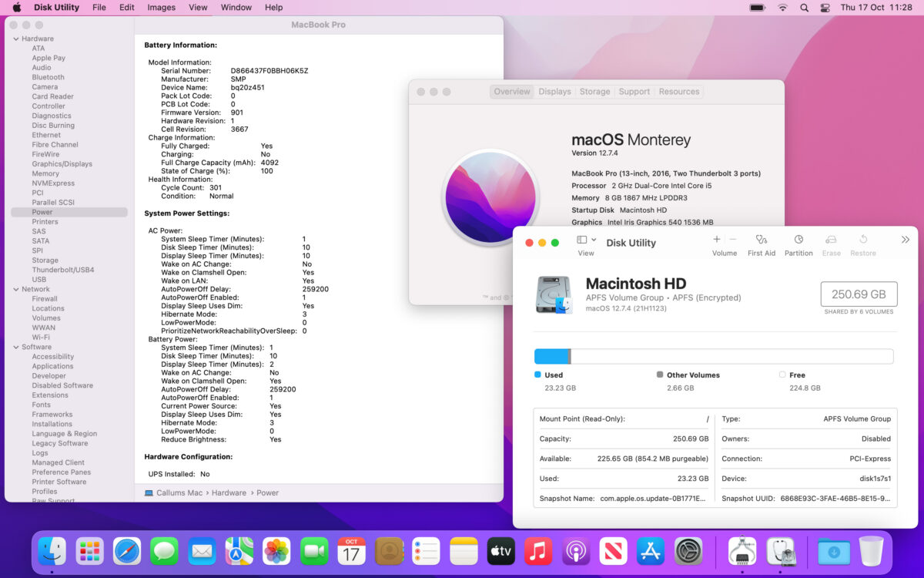Click Hardware in the bottom path bar
This screenshot has width=924, height=578.
pos(229,492)
